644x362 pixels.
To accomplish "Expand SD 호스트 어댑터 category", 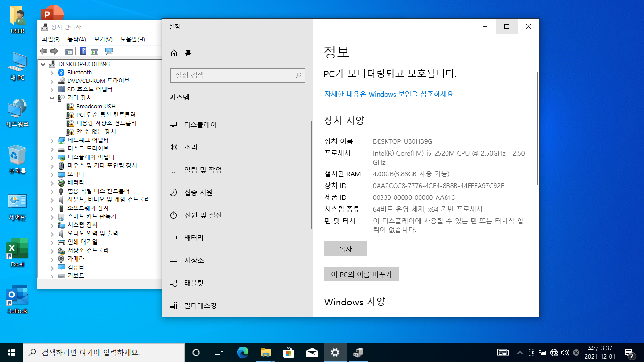I will tap(52, 89).
